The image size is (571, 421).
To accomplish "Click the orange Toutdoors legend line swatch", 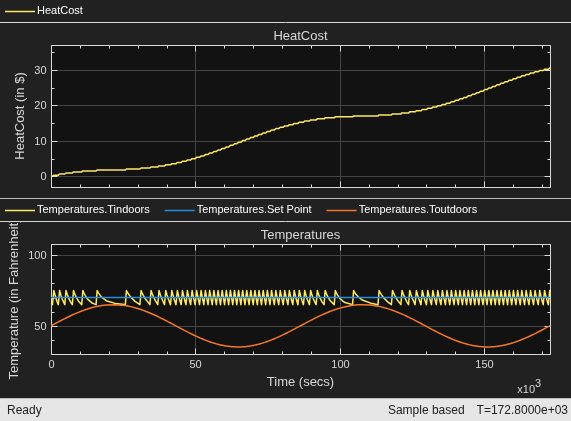I will 341,210.
